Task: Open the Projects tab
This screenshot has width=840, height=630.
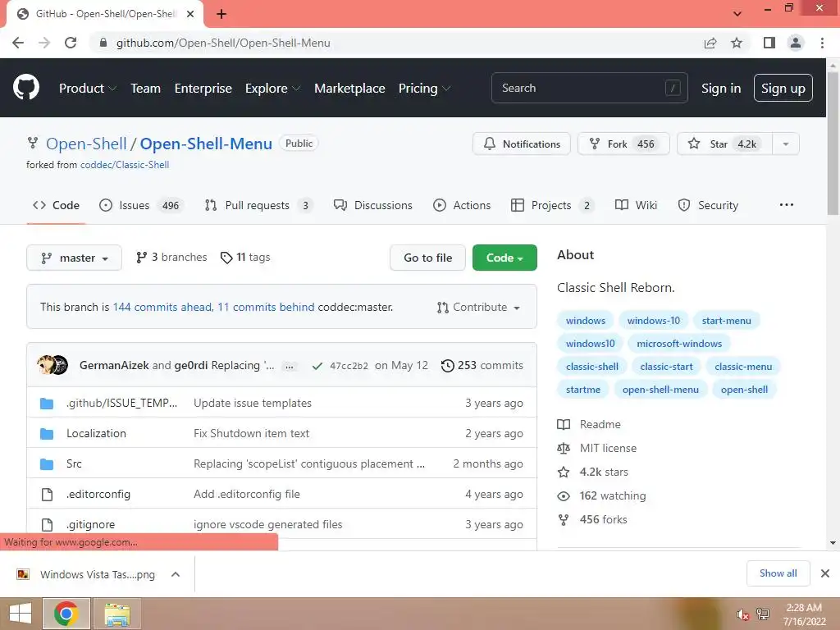Action: point(553,205)
